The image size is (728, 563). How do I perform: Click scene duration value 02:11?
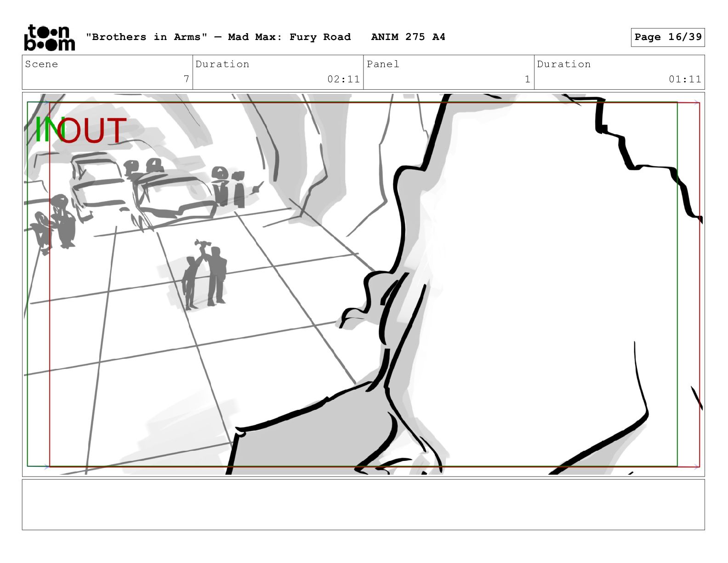[x=343, y=79]
